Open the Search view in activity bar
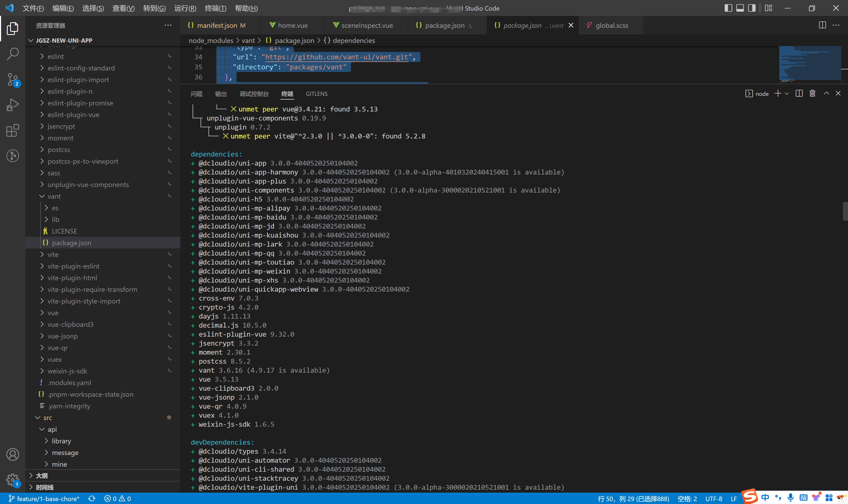 (x=12, y=54)
